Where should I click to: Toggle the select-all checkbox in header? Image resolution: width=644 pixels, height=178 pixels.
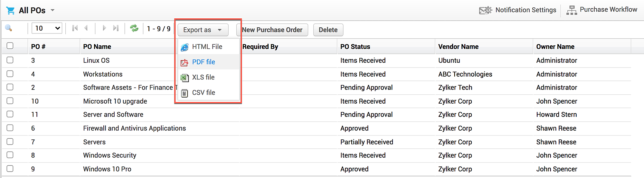10,46
